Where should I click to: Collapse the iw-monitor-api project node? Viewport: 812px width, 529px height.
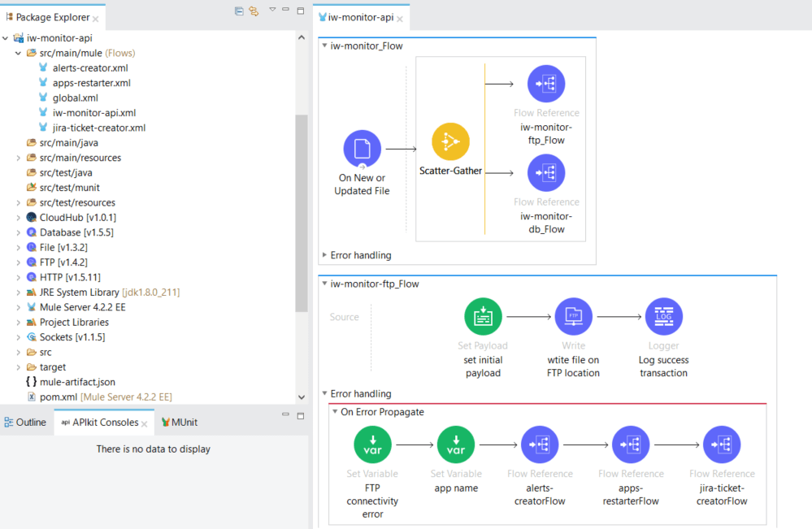[5, 37]
